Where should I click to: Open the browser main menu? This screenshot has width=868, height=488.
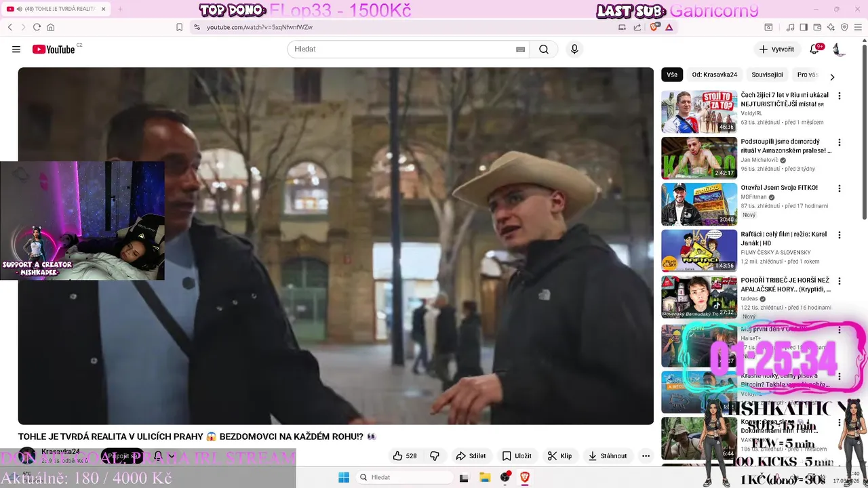coord(859,27)
